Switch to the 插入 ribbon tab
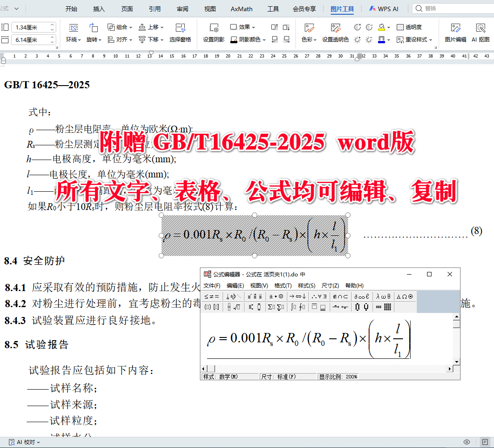 click(98, 8)
